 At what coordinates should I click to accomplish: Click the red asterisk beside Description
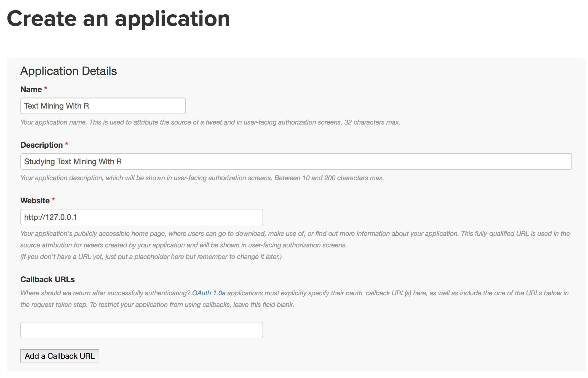pyautogui.click(x=66, y=144)
